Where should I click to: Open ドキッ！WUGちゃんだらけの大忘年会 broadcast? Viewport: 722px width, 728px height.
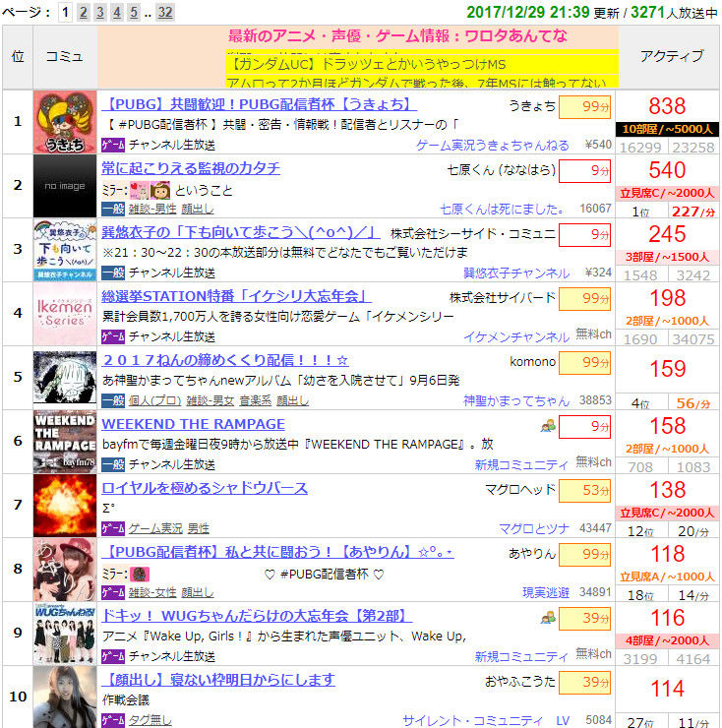pyautogui.click(x=257, y=616)
